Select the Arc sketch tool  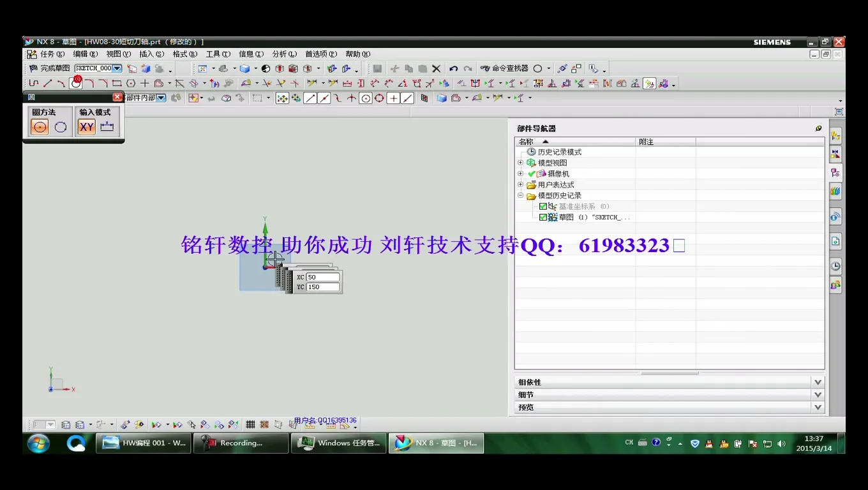(61, 83)
